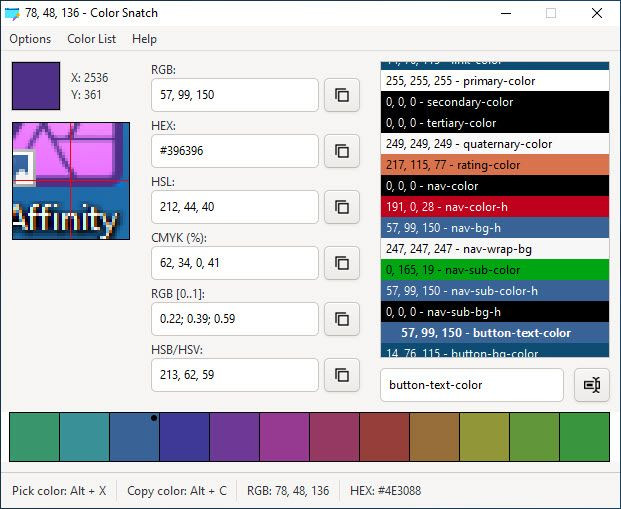The width and height of the screenshot is (621, 509).
Task: Open the Options menu
Action: point(30,39)
